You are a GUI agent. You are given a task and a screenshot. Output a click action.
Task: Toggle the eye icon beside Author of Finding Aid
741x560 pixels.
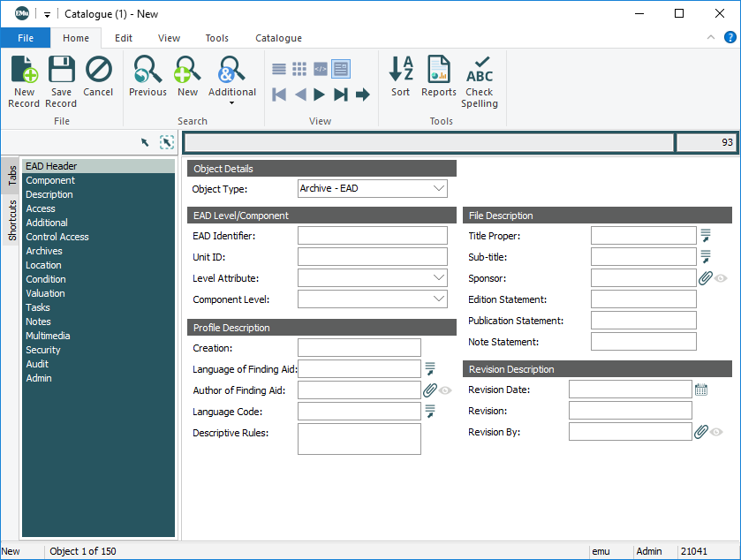point(445,390)
